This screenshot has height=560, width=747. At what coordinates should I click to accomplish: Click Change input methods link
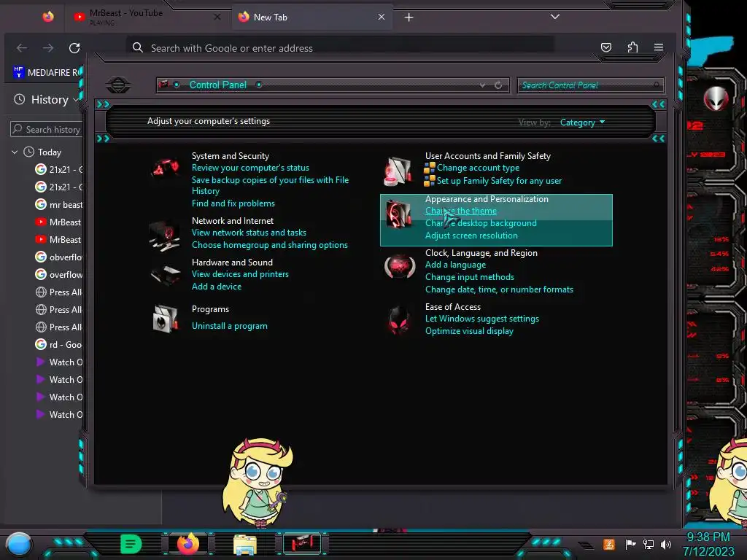469,276
